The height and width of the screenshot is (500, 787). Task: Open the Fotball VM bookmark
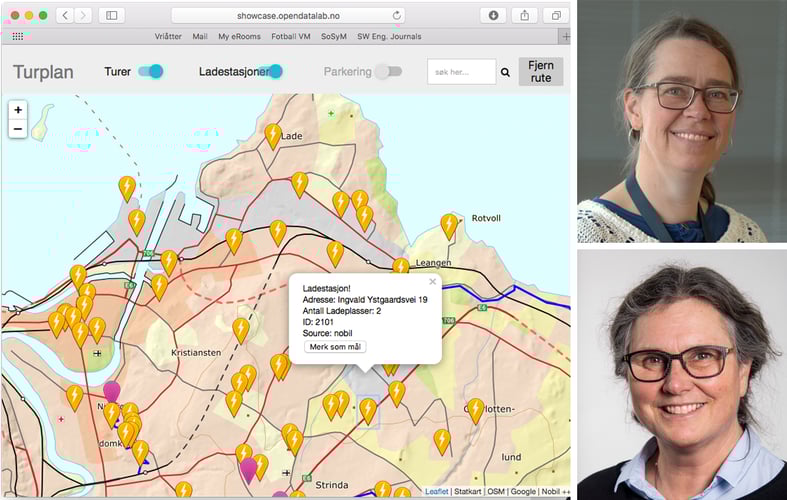(290, 36)
